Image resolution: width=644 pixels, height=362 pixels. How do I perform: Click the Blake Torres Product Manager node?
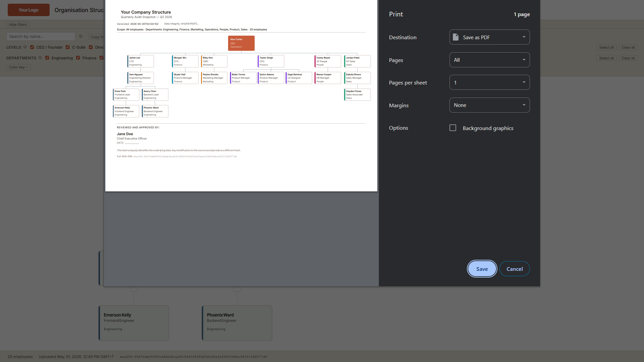pyautogui.click(x=243, y=78)
